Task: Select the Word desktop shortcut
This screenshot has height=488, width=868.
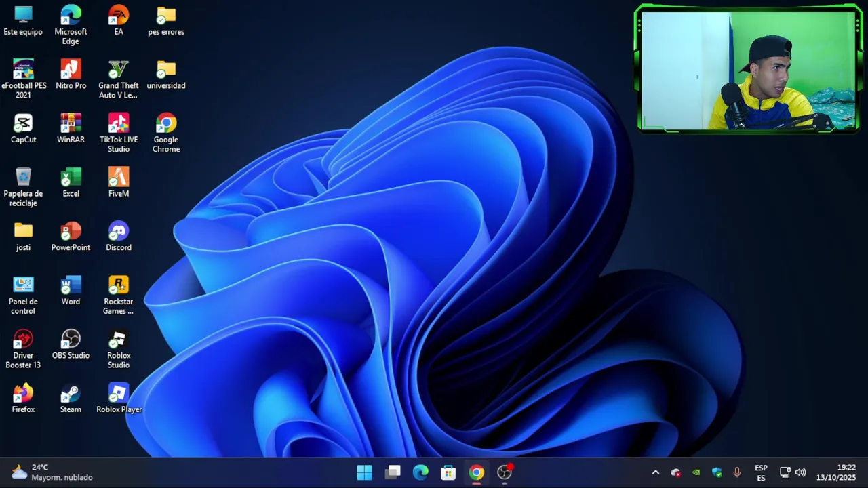Action: pyautogui.click(x=71, y=291)
